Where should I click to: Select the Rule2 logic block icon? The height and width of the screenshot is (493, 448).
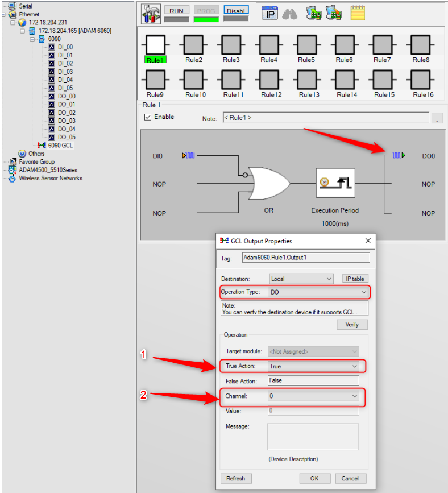(193, 45)
